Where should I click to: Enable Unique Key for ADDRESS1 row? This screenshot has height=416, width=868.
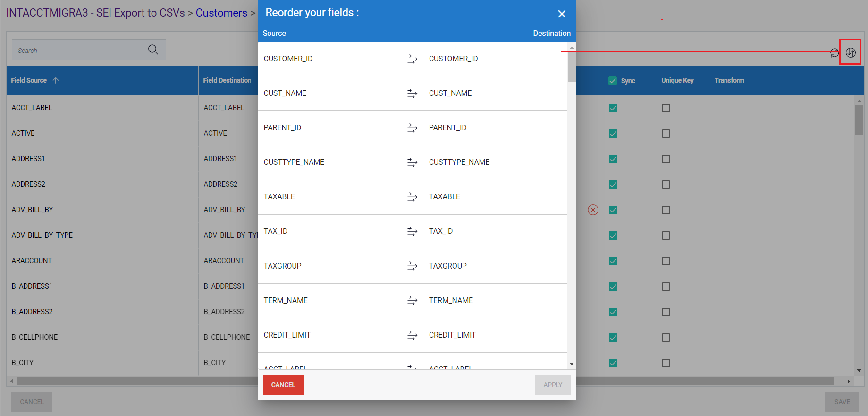tap(666, 159)
